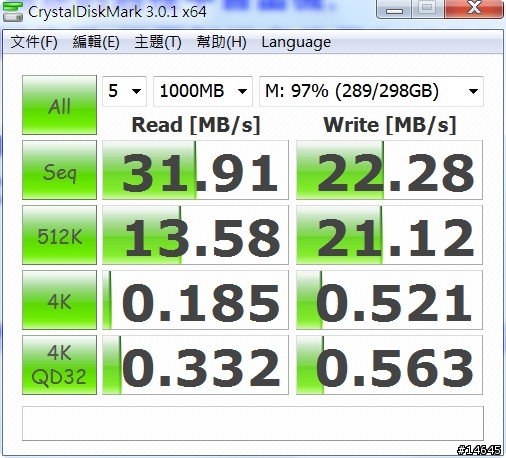Select the 512K write value 21.12
This screenshot has width=506, height=458.
[x=389, y=235]
